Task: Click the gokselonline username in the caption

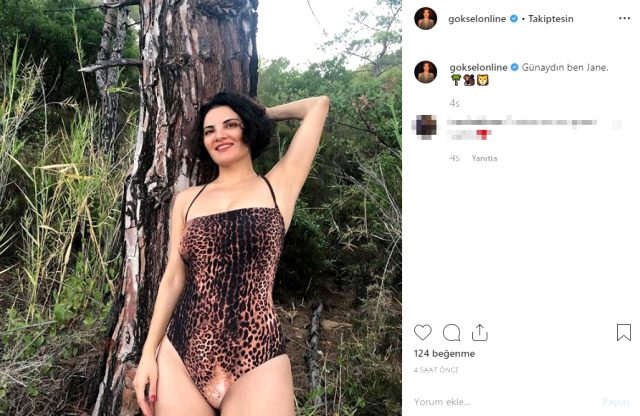Action: [x=478, y=67]
